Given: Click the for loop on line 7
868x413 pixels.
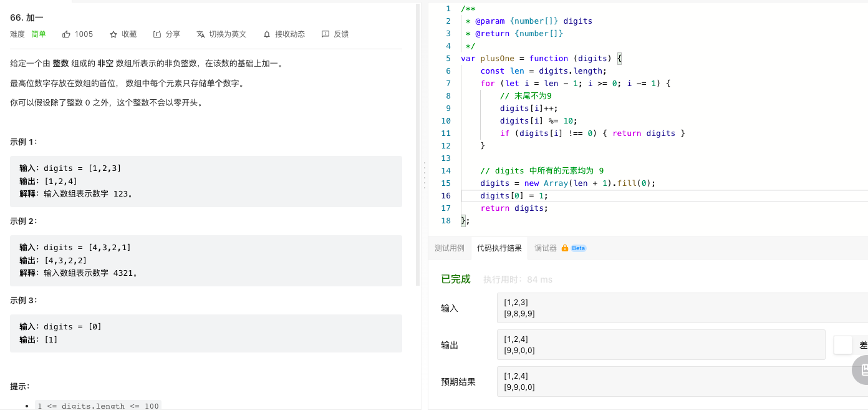Looking at the screenshot, I should (x=575, y=84).
